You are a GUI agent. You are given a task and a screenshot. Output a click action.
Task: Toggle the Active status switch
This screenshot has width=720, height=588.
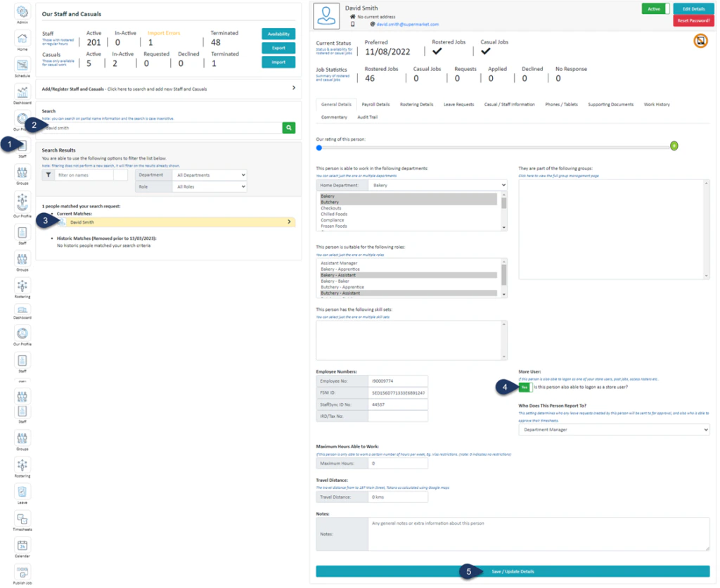(656, 8)
